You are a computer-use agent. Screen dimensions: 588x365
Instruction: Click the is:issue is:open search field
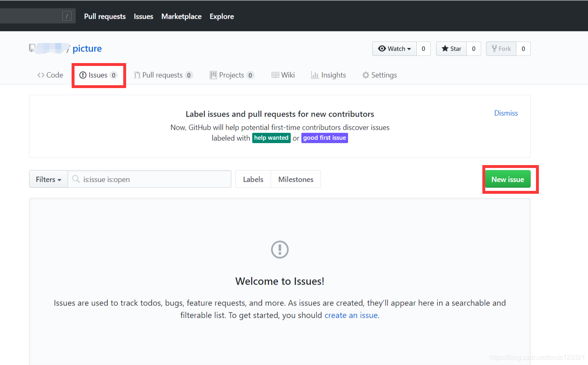click(149, 179)
